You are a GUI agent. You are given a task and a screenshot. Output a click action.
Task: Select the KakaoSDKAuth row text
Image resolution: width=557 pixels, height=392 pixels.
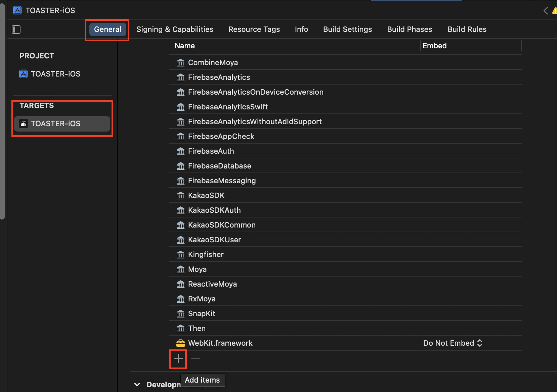[214, 210]
